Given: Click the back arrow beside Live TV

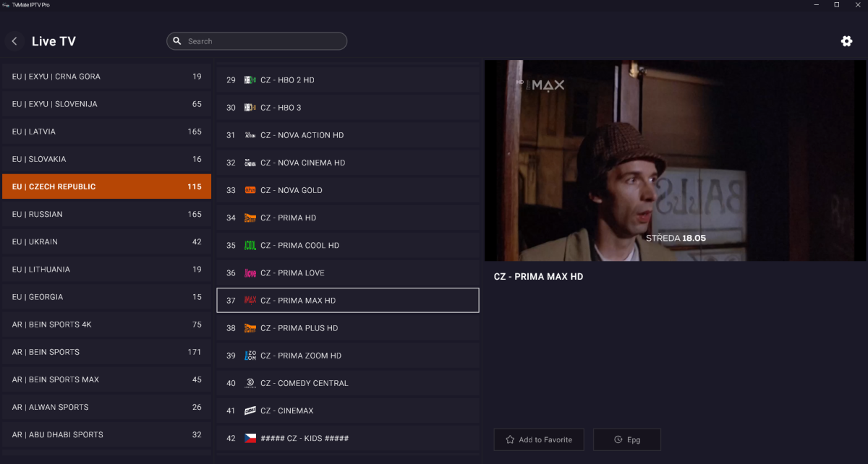Looking at the screenshot, I should click(14, 41).
